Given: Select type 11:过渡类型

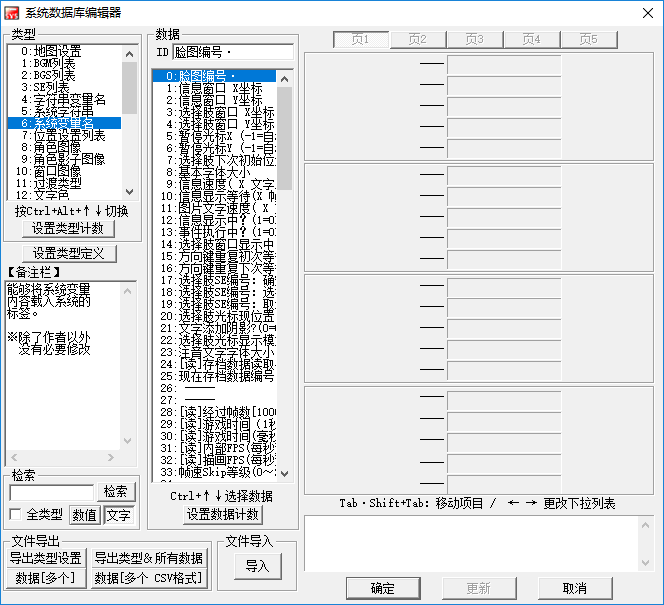Looking at the screenshot, I should point(64,183).
